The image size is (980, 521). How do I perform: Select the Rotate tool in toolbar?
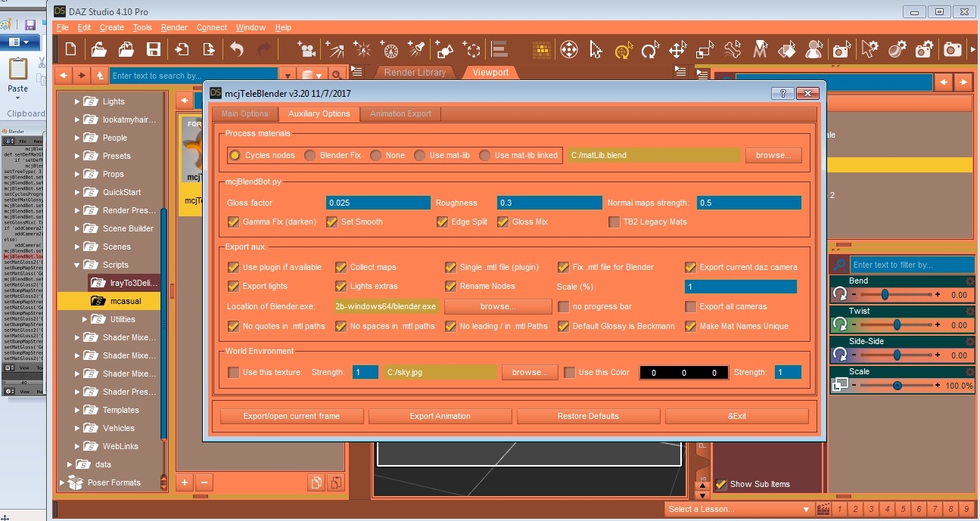pos(649,51)
